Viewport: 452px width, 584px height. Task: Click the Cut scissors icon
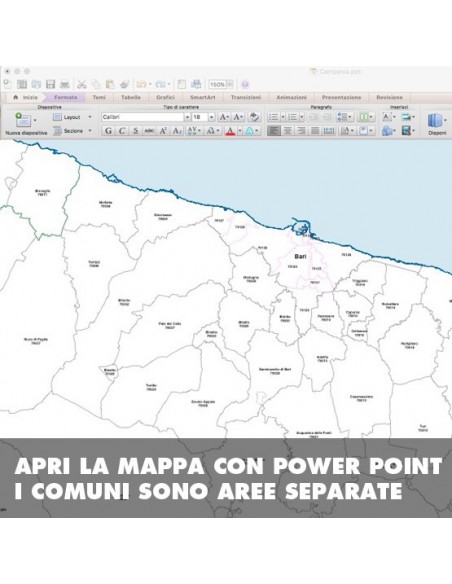point(82,85)
